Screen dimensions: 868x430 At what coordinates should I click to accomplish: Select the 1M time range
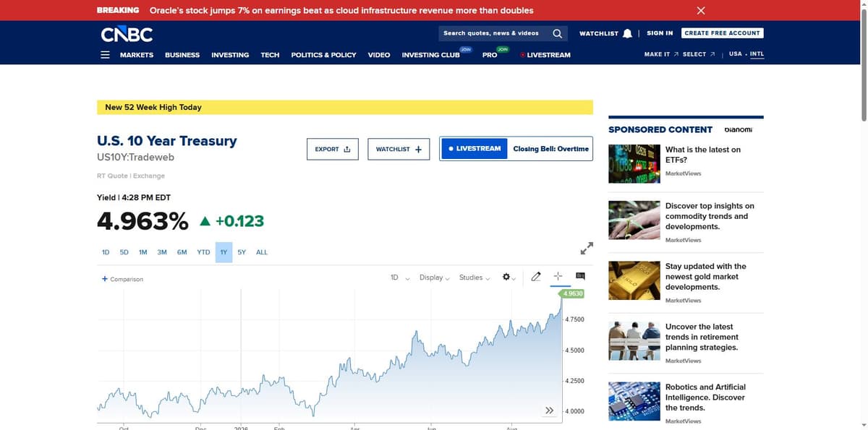(142, 252)
